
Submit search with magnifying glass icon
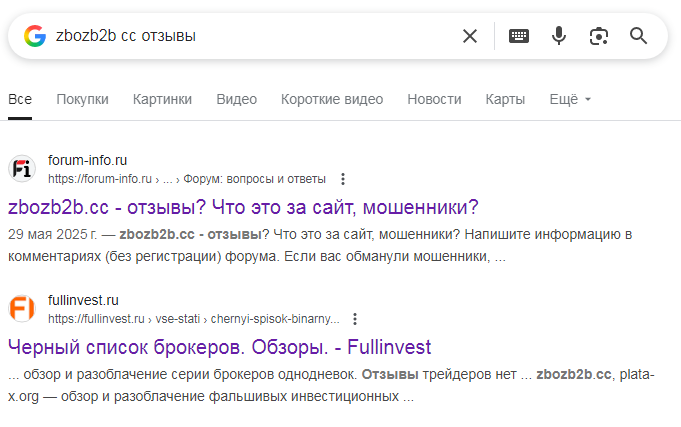coord(638,36)
